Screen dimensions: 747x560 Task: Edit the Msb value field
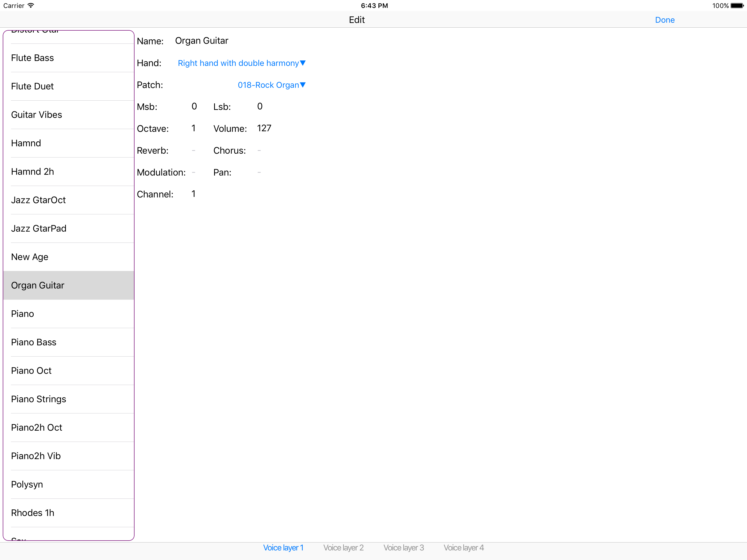[194, 107]
